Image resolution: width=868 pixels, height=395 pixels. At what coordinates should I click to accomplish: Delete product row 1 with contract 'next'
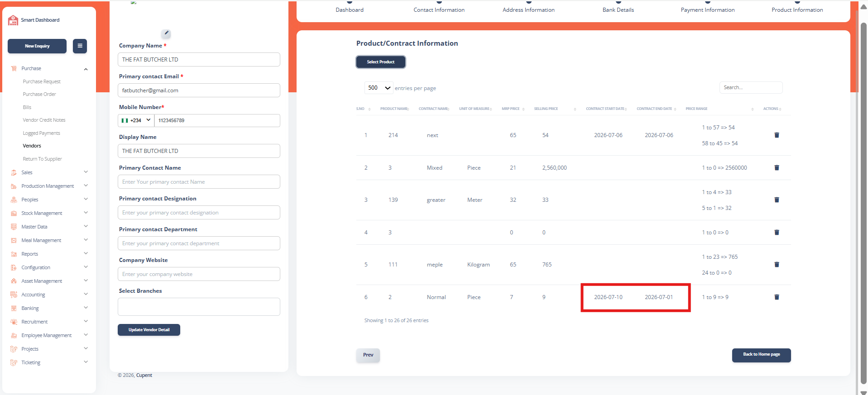pos(777,135)
